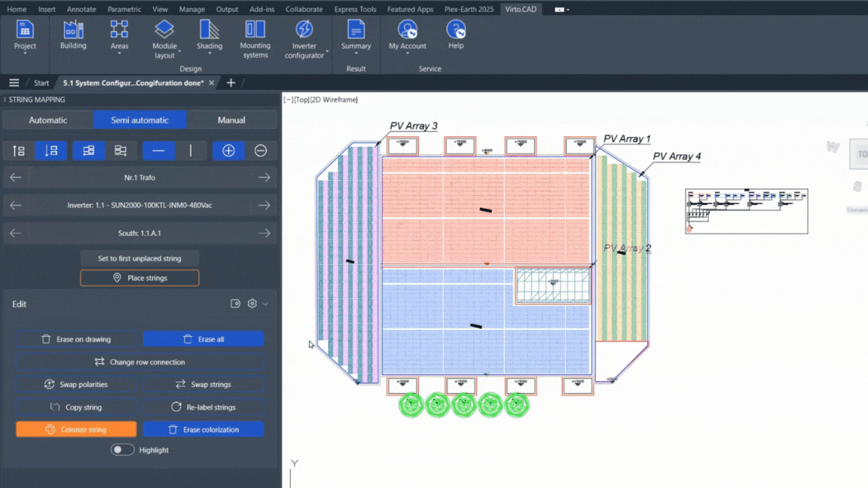
Task: Open the Help ribbon icon
Action: (456, 35)
